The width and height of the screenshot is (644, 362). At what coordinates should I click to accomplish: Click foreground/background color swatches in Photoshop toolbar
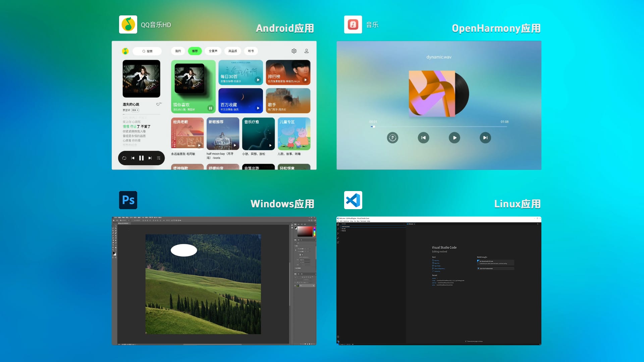click(x=114, y=254)
